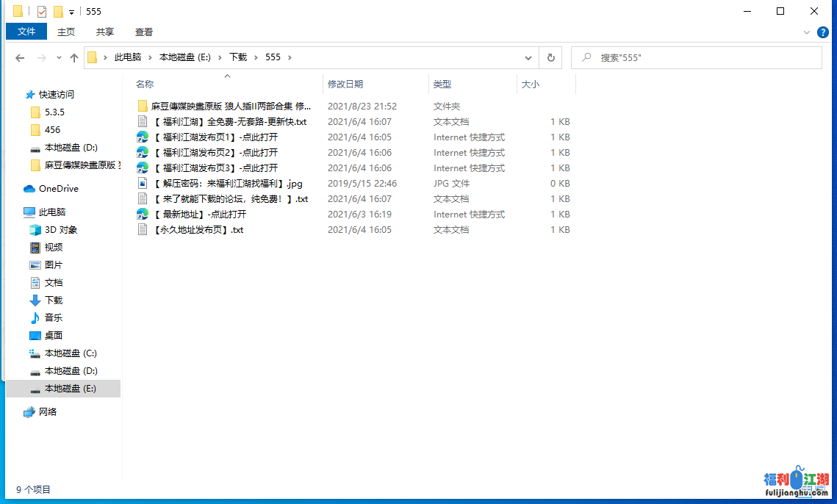Refresh the current folder view

coord(550,57)
